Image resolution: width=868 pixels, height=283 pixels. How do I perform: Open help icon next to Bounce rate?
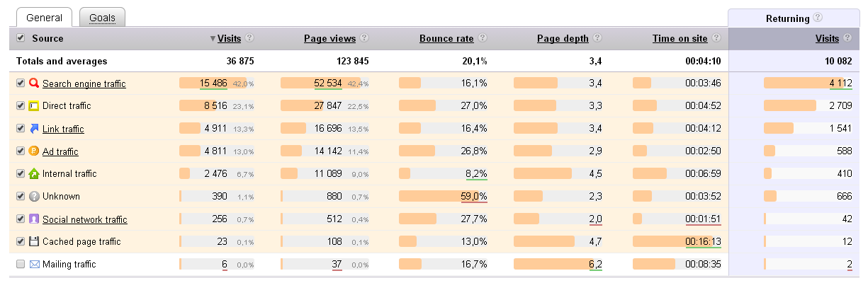(483, 38)
